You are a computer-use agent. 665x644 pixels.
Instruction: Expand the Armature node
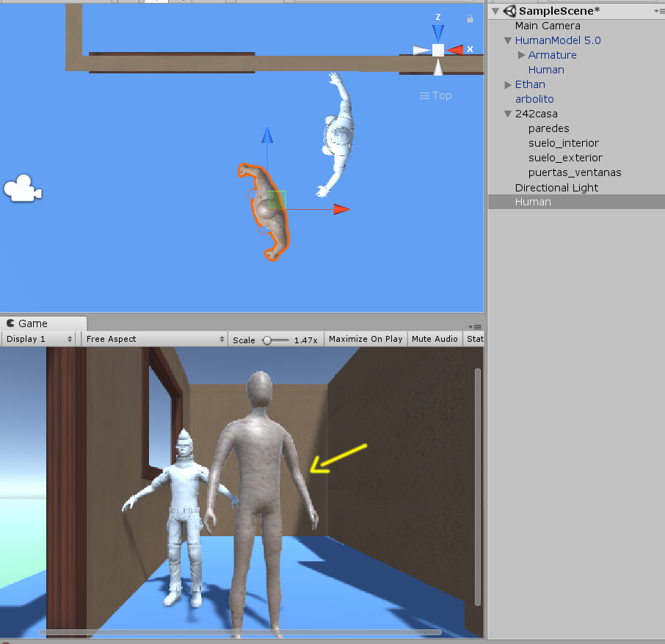point(521,55)
